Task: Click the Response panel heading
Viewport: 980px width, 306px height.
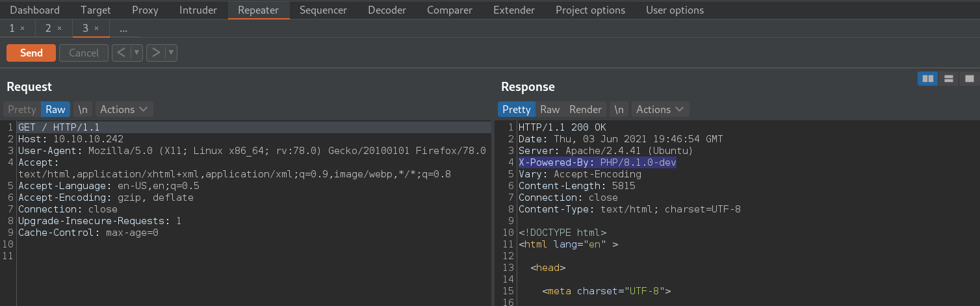Action: pos(528,87)
